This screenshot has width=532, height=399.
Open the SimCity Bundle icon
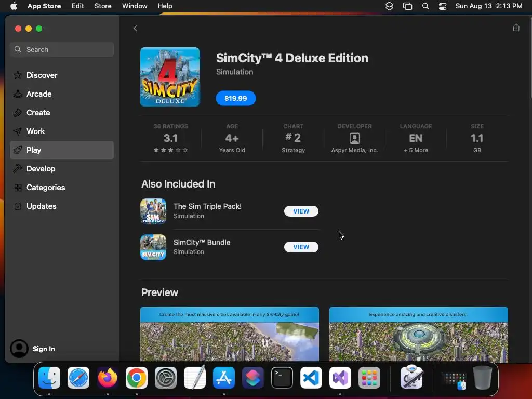153,247
